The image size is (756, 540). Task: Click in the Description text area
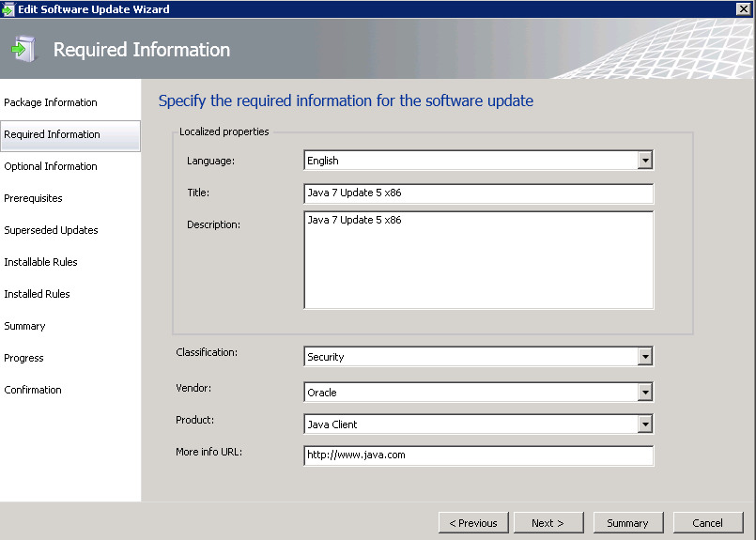coord(478,259)
